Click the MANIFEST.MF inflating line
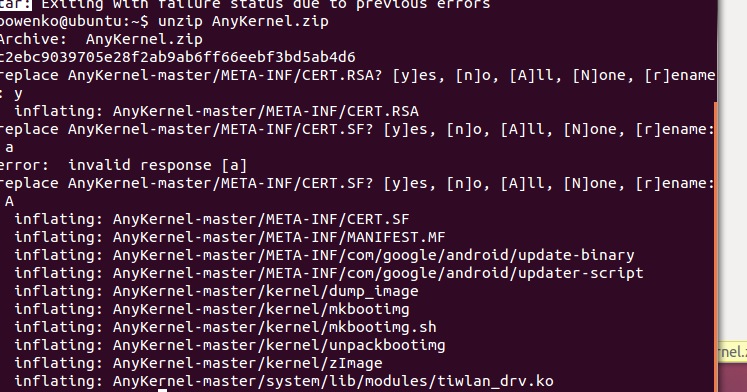Viewport: 747px width, 392px height. point(230,237)
